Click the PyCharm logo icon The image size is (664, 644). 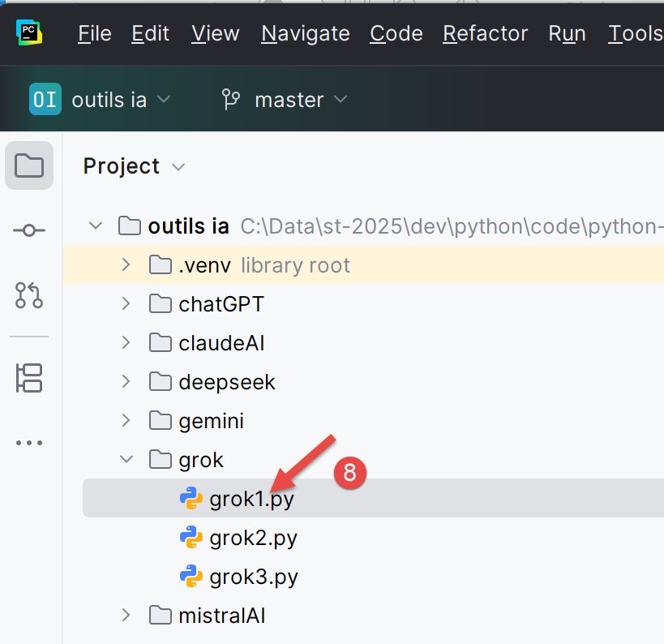click(29, 32)
